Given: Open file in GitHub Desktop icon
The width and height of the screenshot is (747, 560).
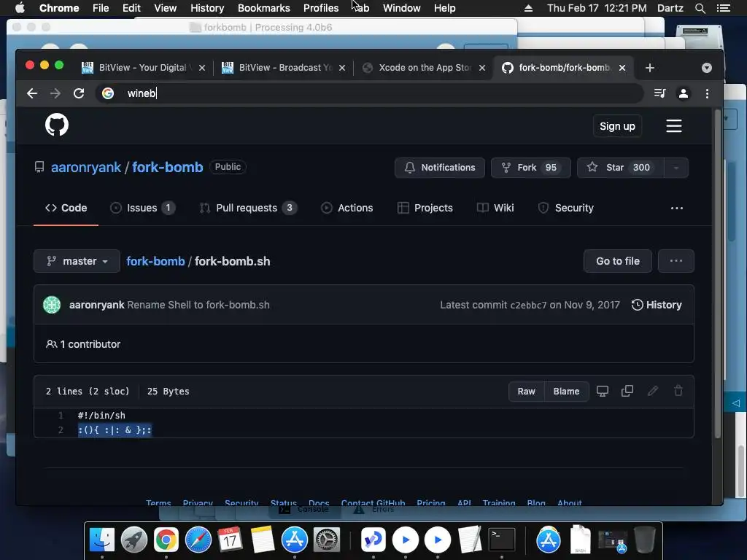Looking at the screenshot, I should (x=602, y=392).
